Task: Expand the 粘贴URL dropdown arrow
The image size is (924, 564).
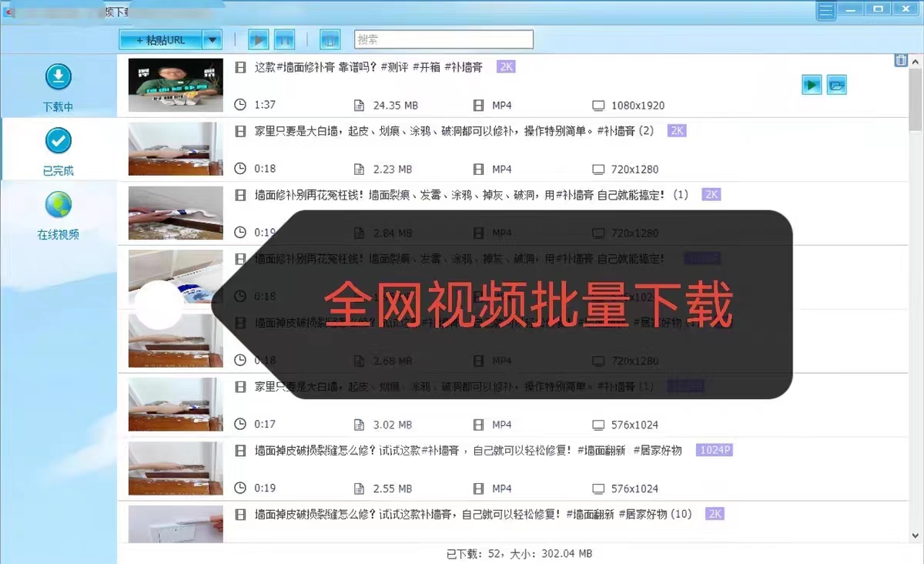Action: (213, 39)
